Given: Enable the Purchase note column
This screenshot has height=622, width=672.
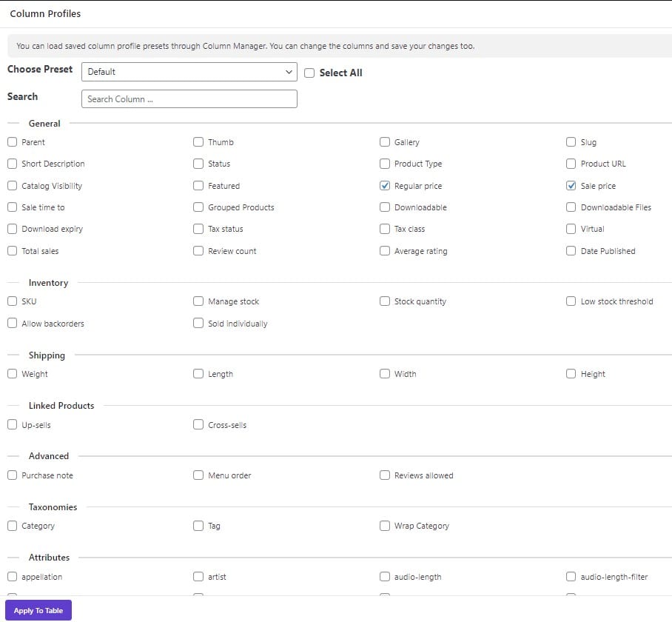Looking at the screenshot, I should tap(12, 475).
